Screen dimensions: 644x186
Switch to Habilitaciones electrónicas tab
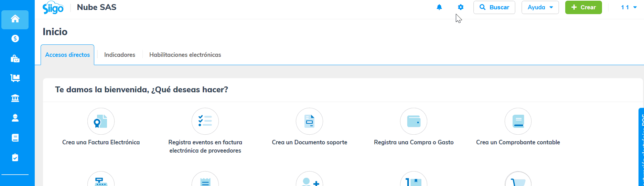click(185, 55)
